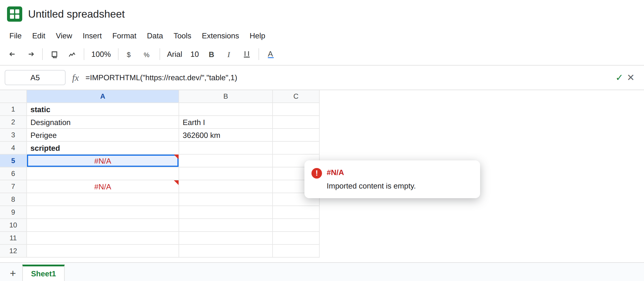Rename the Untitled spreadsheet title

(76, 14)
